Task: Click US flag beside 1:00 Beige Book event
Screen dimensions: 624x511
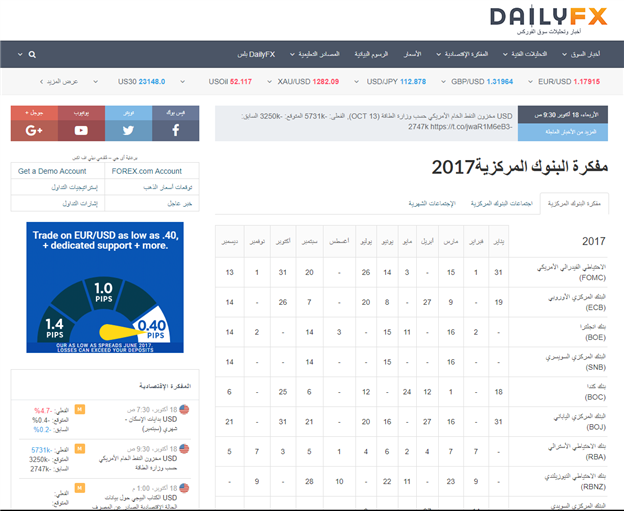Action: click(184, 488)
